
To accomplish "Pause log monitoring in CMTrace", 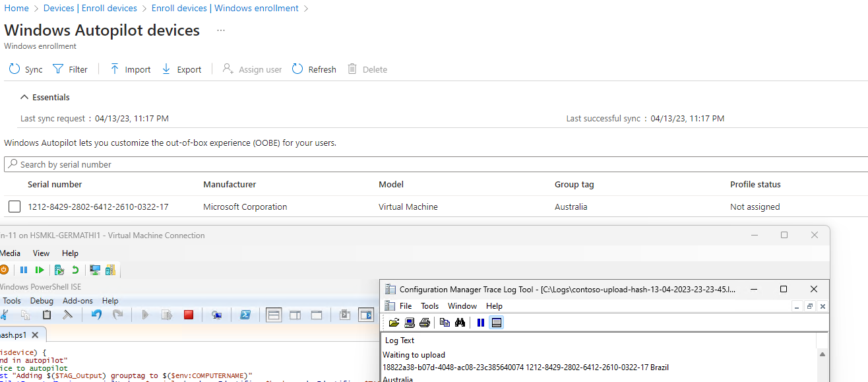I will 481,323.
